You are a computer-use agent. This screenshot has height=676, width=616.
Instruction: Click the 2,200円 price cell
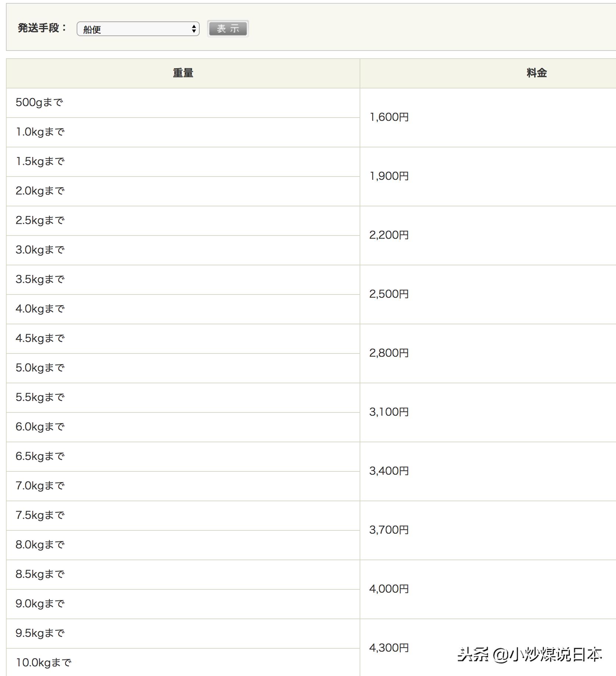point(389,235)
